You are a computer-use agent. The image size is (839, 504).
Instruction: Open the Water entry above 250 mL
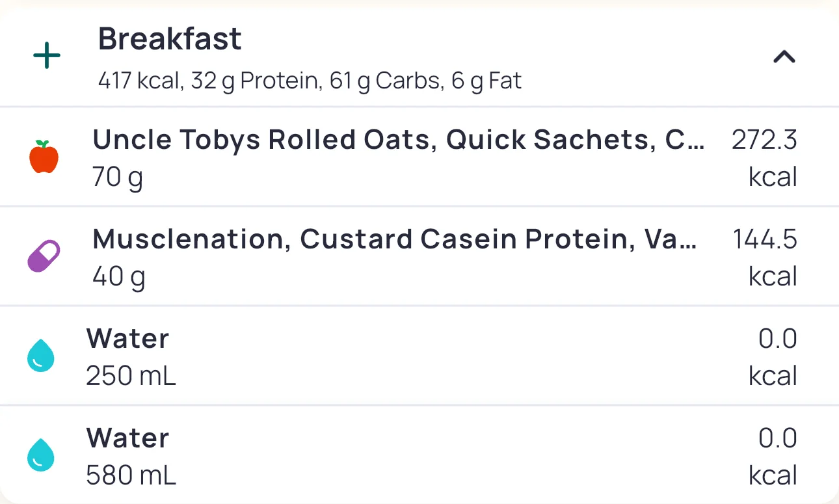tap(127, 339)
